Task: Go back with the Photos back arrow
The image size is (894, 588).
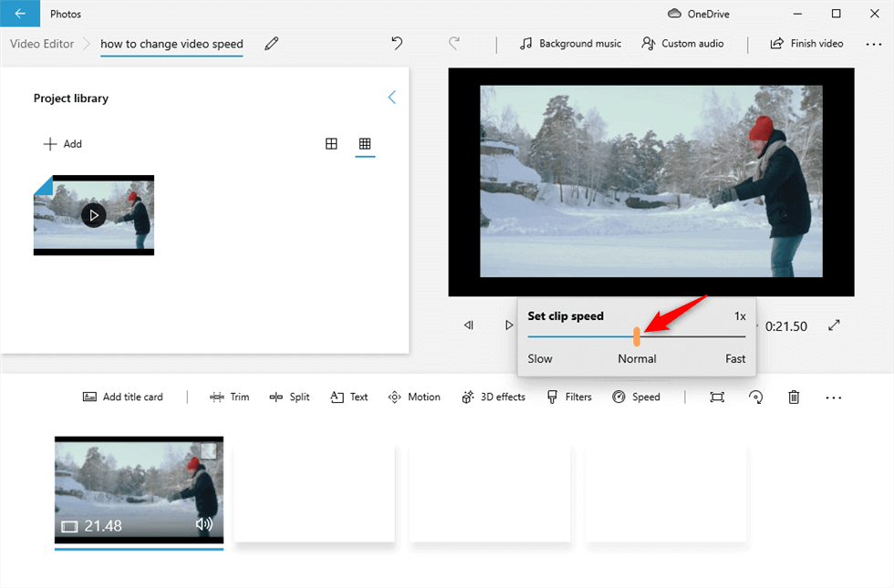Action: (20, 13)
